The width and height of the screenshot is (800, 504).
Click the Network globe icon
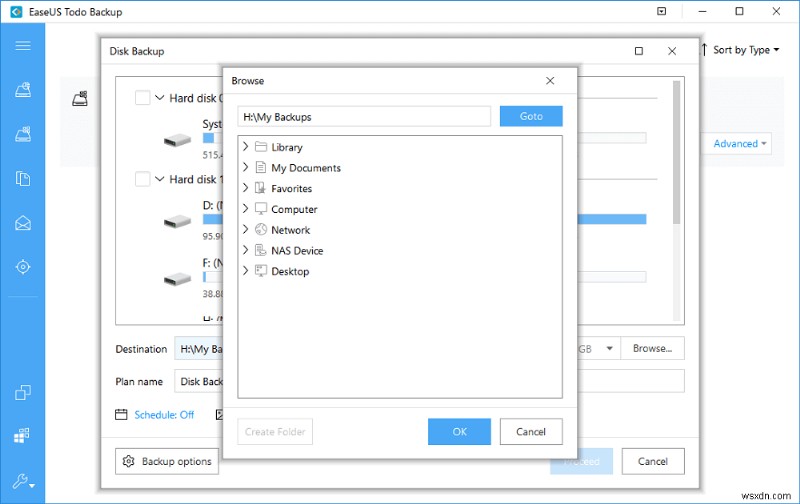(261, 230)
